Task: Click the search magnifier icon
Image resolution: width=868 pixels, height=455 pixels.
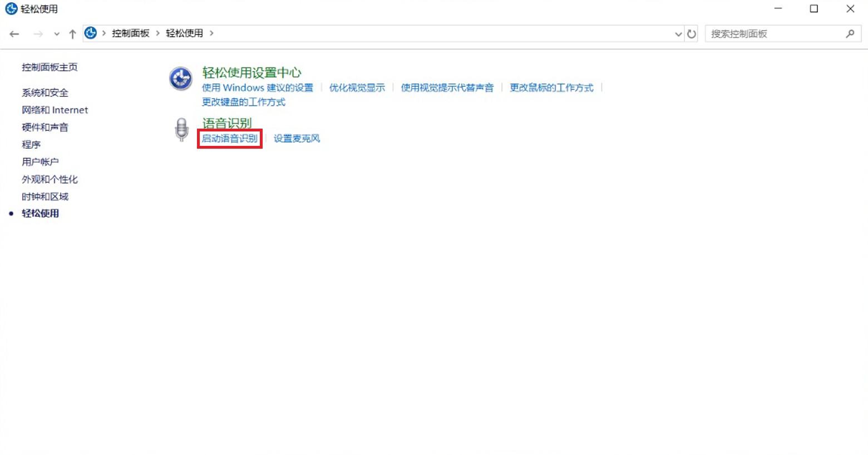Action: 850,34
